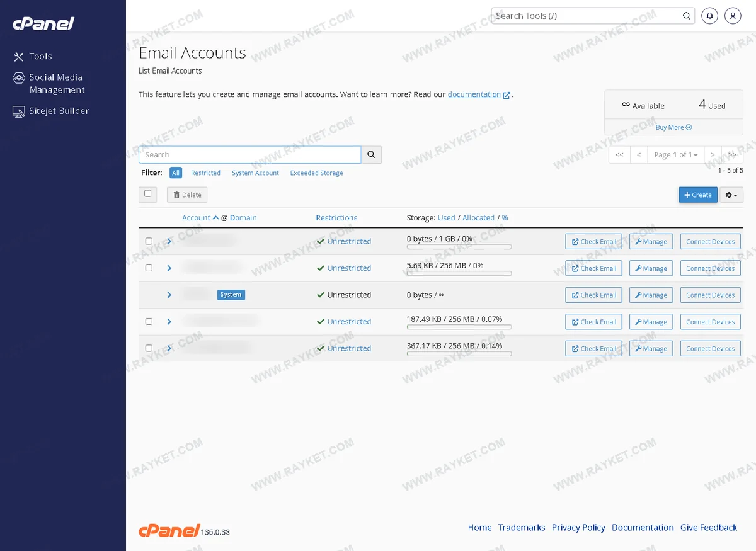
Task: Click storage bar of 187.49 KB account
Action: (x=459, y=327)
